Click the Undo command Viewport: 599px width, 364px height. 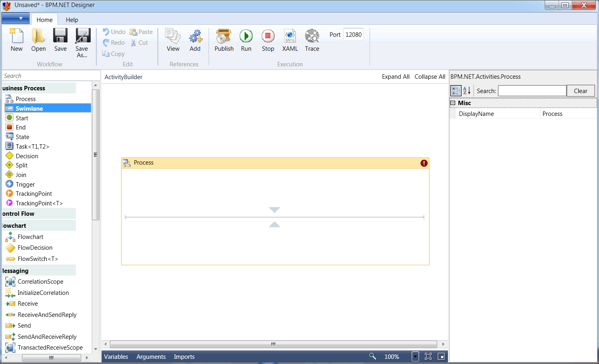tap(114, 32)
